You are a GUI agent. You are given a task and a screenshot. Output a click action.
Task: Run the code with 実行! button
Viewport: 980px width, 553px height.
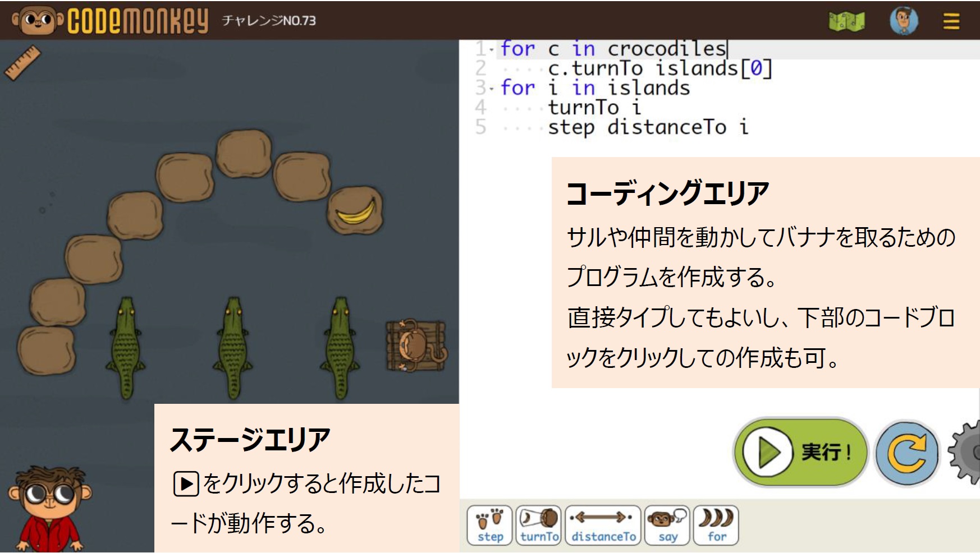[800, 451]
